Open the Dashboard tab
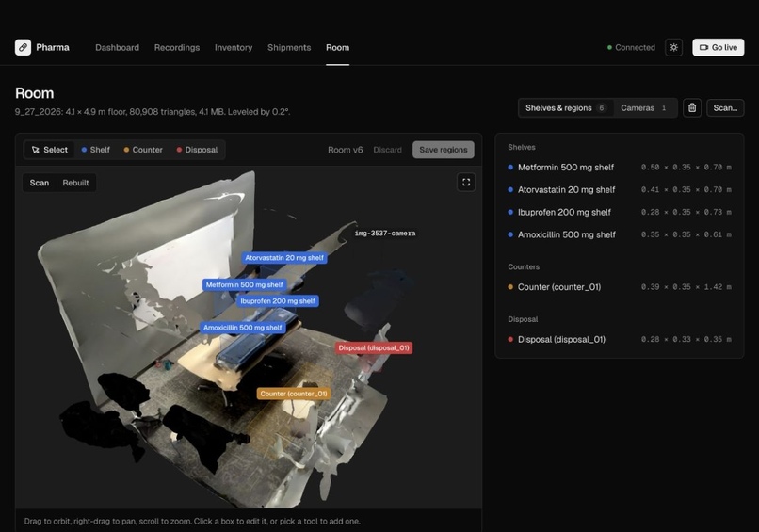Screen dimensions: 759x532 coord(117,47)
